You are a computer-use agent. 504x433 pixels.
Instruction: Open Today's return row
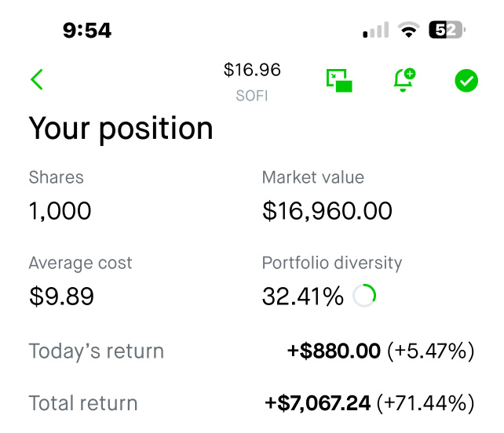click(x=251, y=351)
